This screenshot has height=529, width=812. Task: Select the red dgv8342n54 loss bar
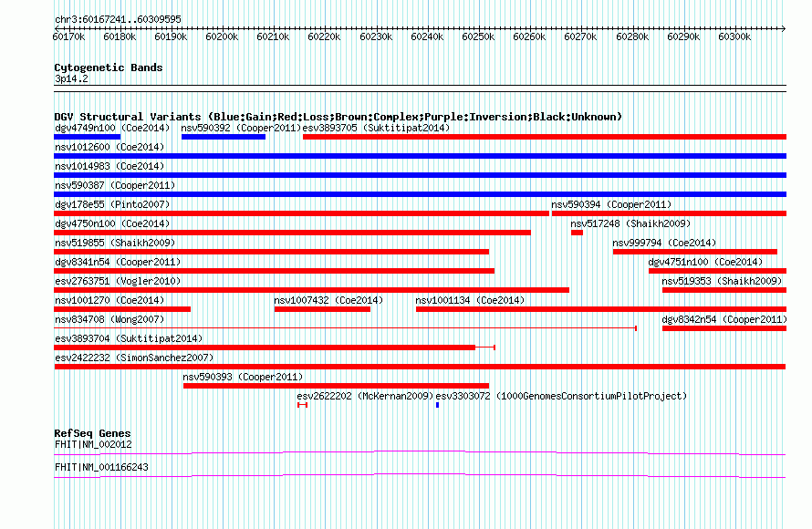(x=724, y=328)
